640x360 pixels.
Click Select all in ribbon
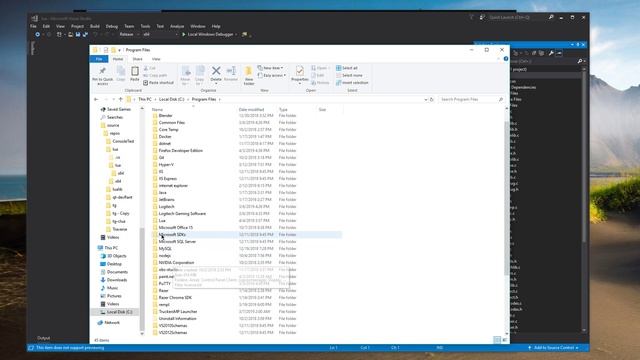pos(347,68)
